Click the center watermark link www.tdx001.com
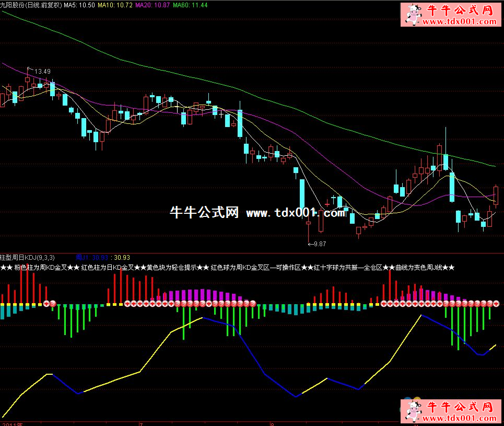504x426 pixels. point(295,213)
